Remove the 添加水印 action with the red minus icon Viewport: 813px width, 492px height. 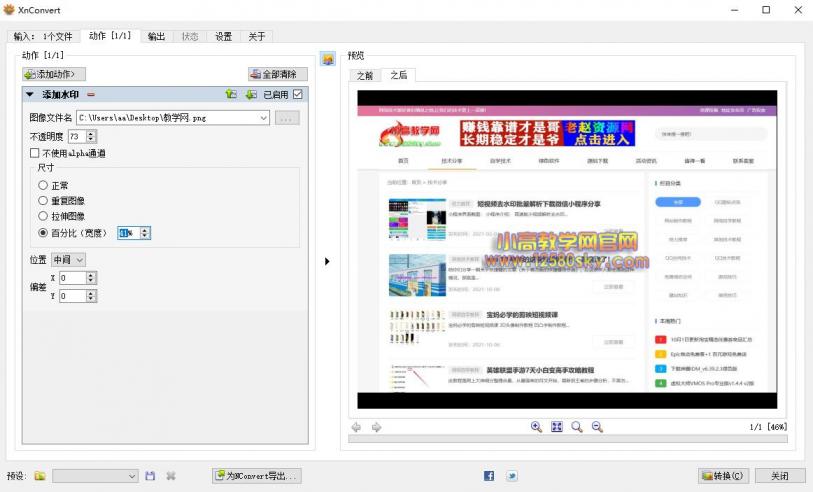coord(91,94)
